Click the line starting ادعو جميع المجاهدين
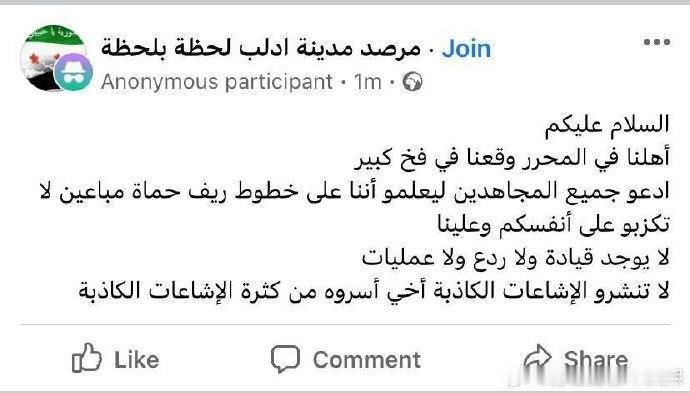The image size is (690, 393). [354, 191]
